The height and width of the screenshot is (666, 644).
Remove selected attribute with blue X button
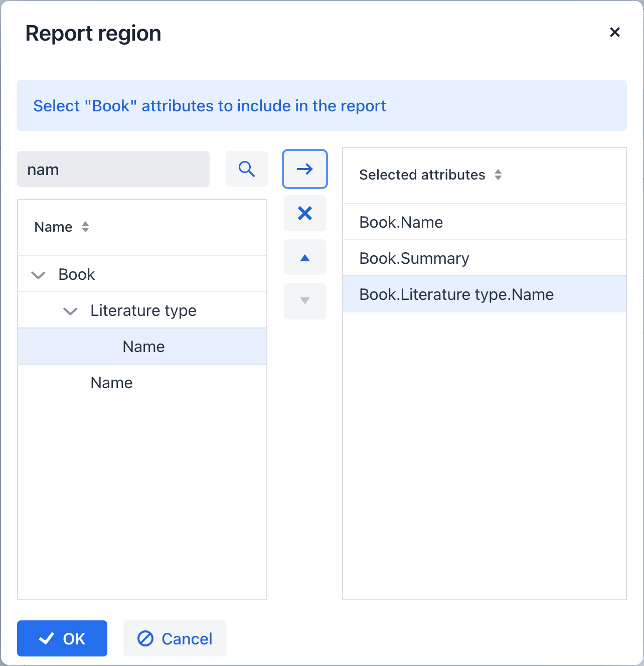click(x=305, y=213)
